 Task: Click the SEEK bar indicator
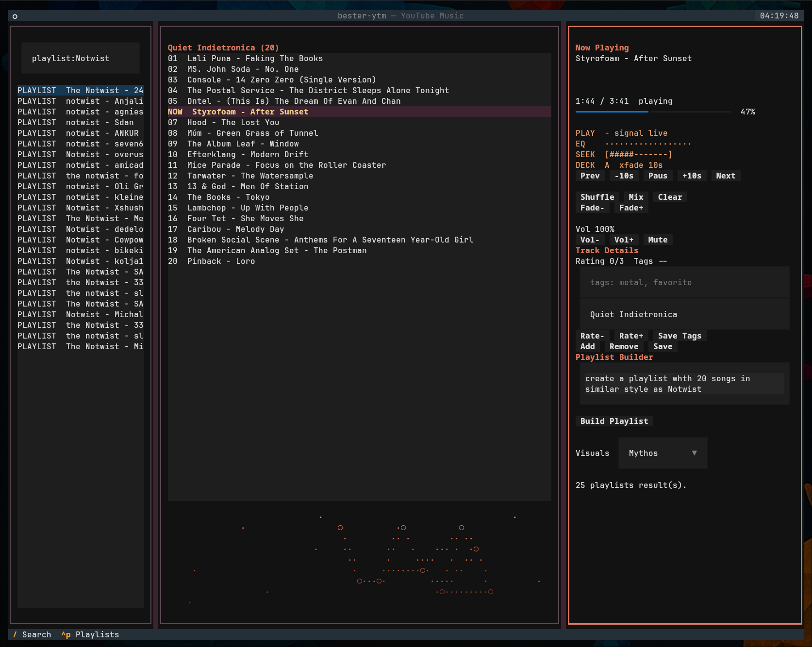(x=638, y=154)
